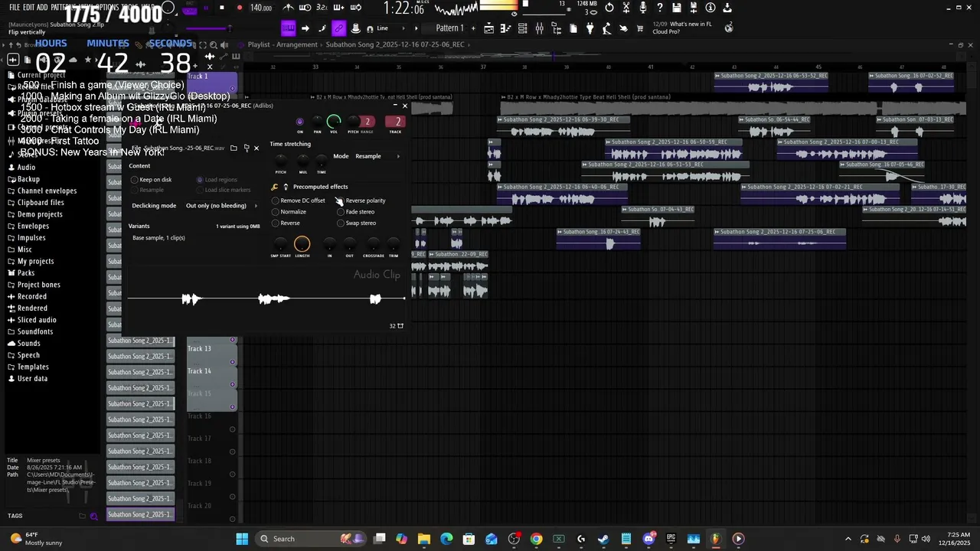Open the EDIT menu
This screenshot has width=980, height=551.
(30, 7)
